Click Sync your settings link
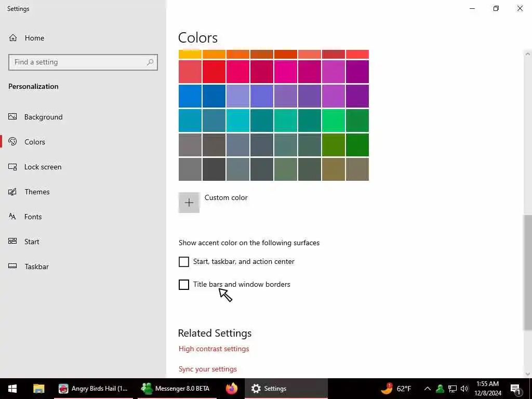This screenshot has width=532, height=399. point(207,369)
